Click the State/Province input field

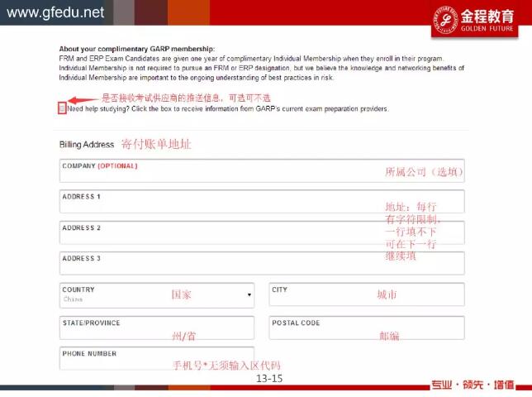coord(157,328)
